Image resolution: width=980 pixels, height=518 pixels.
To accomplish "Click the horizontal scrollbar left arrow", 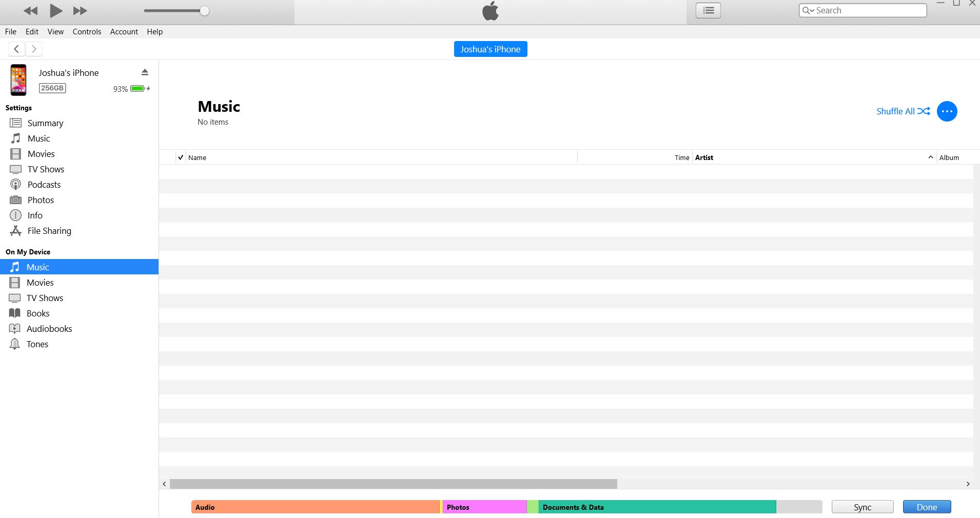I will tap(164, 484).
